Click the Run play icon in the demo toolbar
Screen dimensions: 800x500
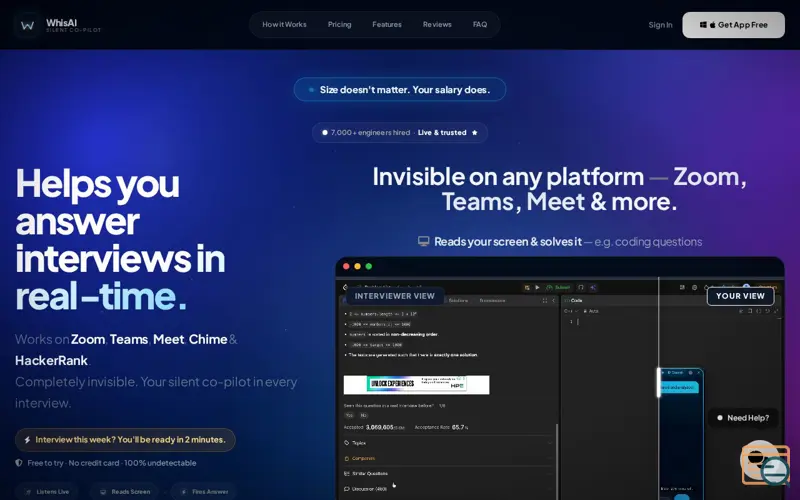[x=537, y=288]
